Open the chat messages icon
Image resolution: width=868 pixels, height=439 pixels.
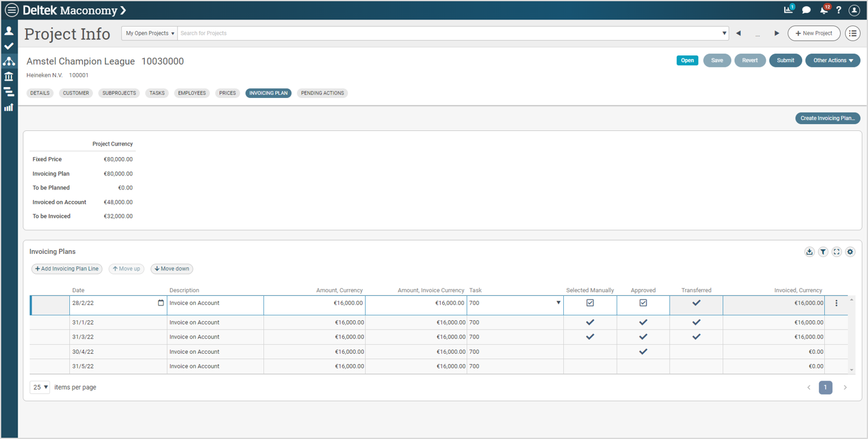tap(807, 10)
